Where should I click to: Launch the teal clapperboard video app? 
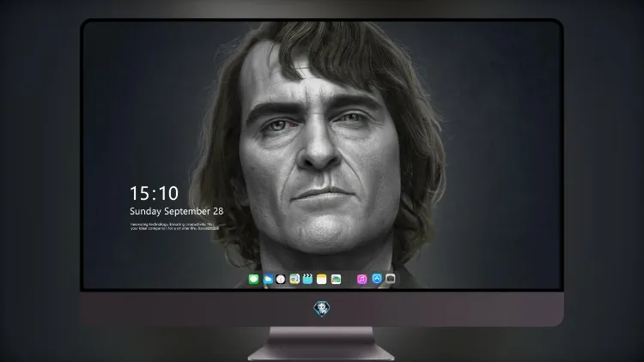pyautogui.click(x=307, y=279)
